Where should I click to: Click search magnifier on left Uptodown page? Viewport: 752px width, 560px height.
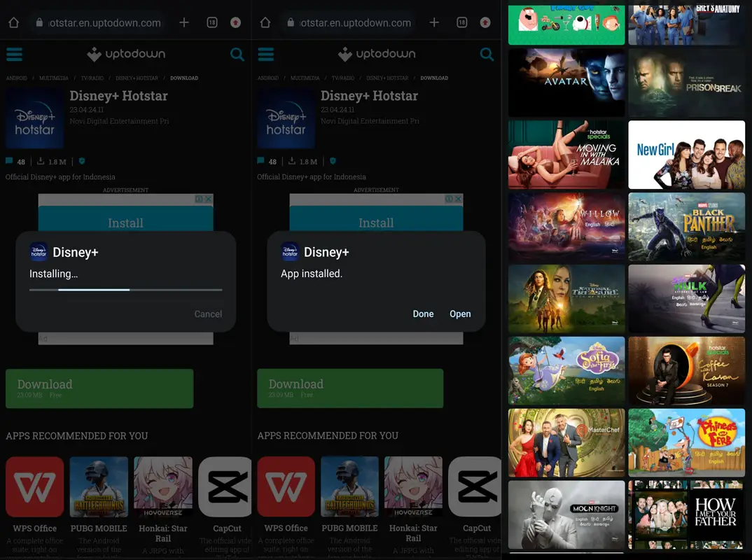[x=237, y=54]
